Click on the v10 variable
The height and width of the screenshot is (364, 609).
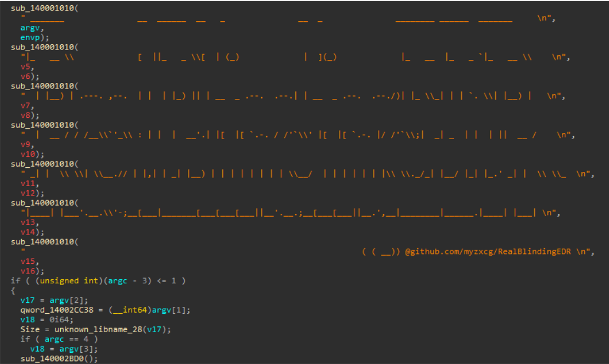click(x=28, y=154)
